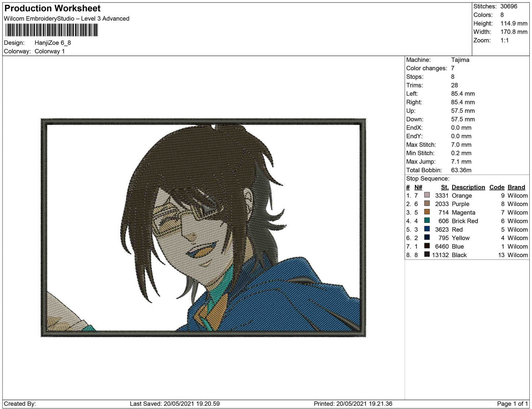532x409 pixels.
Task: Click the Width value '170.8 mm'
Action: point(514,32)
